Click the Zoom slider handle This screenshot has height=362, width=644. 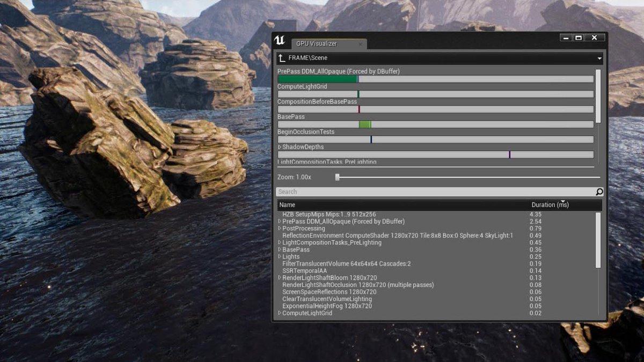337,177
